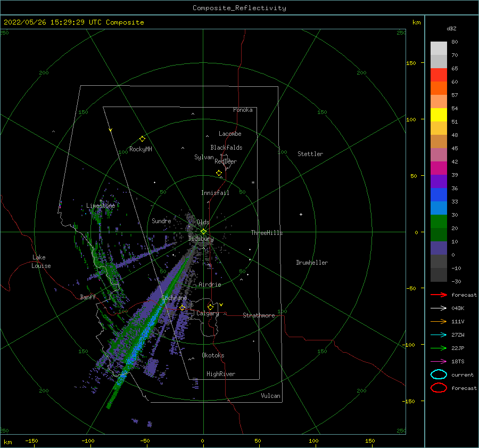
Task: Click the dBZ legend heading
Action: point(451,29)
